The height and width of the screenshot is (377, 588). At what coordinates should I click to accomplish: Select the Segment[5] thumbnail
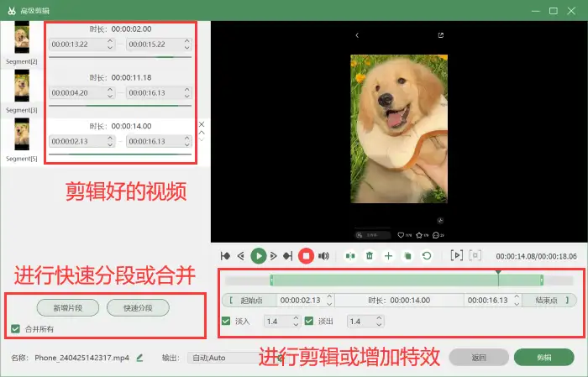coord(22,134)
